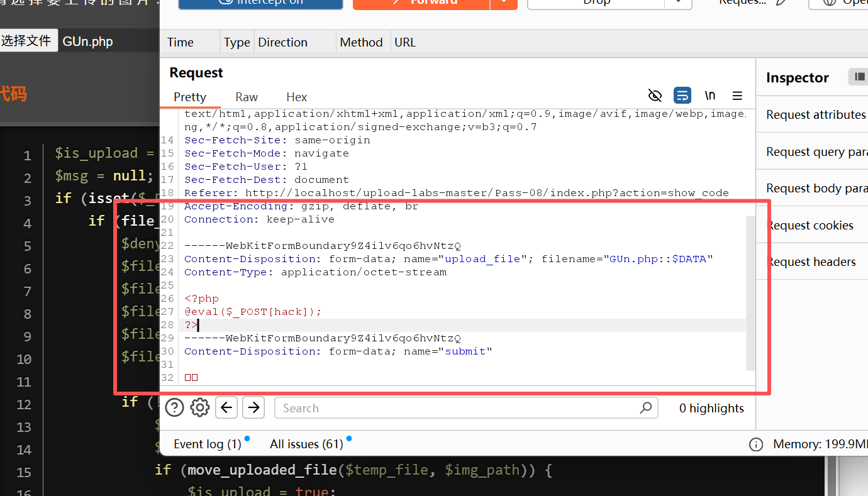Viewport: 868px width, 496px height.
Task: Go to next search match arrow
Action: click(253, 407)
